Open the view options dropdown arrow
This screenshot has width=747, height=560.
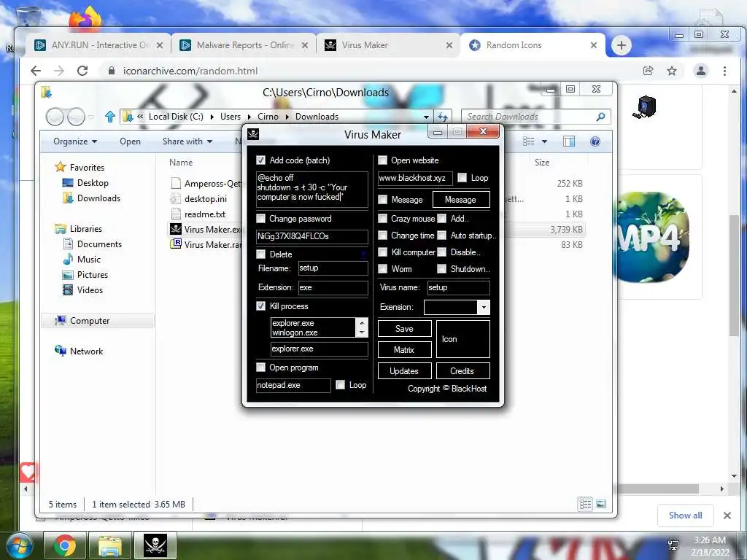tap(544, 141)
